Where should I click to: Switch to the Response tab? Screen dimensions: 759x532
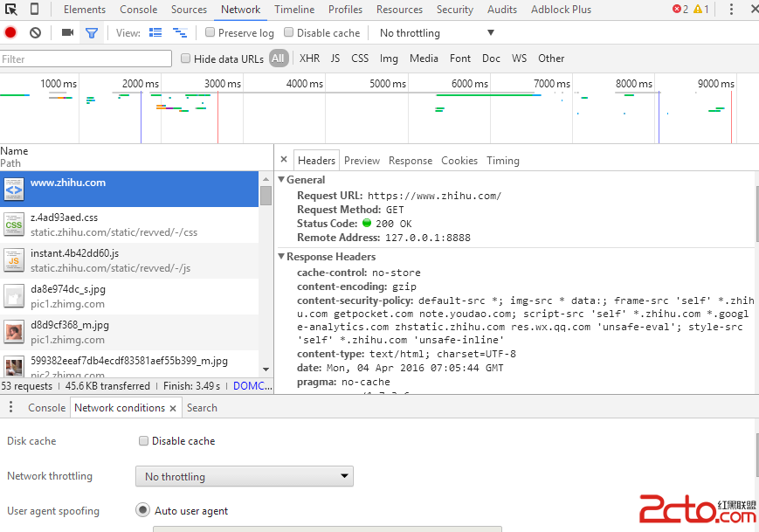point(411,160)
